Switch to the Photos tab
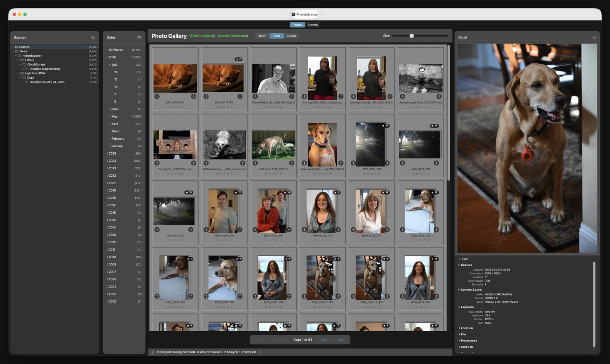 pos(297,25)
